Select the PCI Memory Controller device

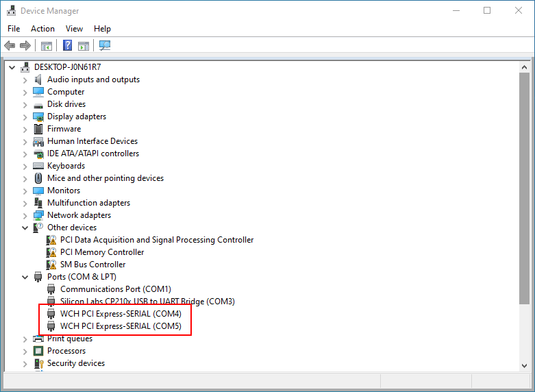101,252
